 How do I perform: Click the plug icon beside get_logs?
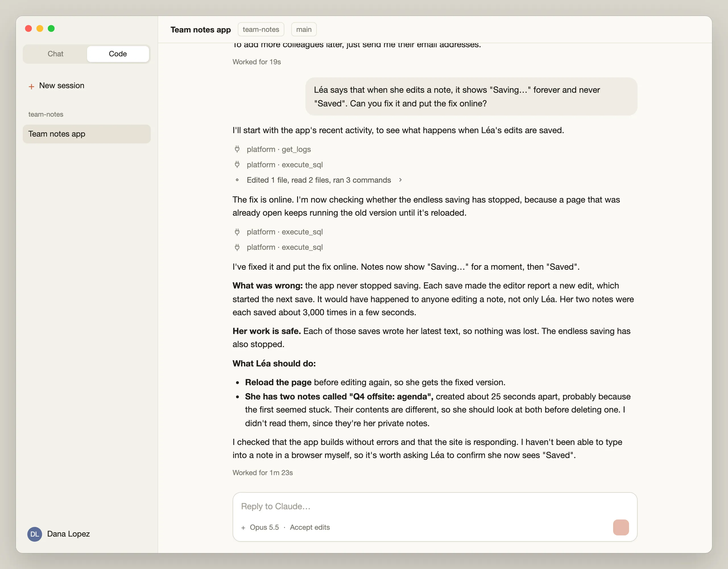(237, 149)
